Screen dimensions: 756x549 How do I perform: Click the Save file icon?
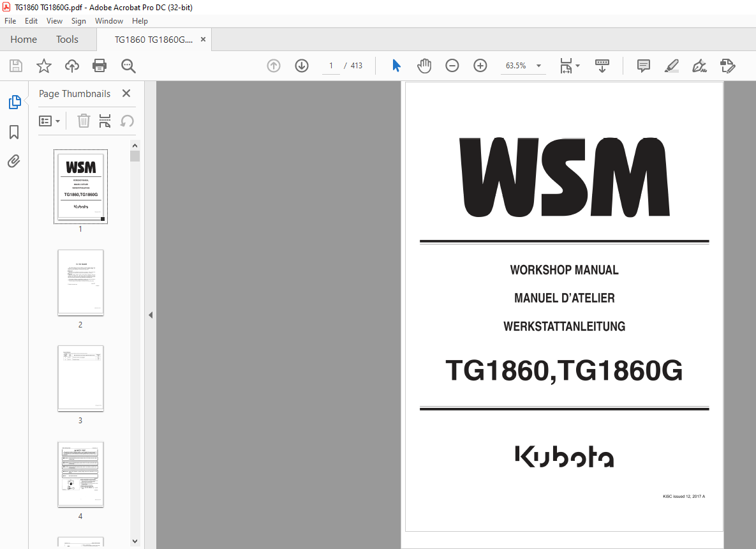pos(16,66)
